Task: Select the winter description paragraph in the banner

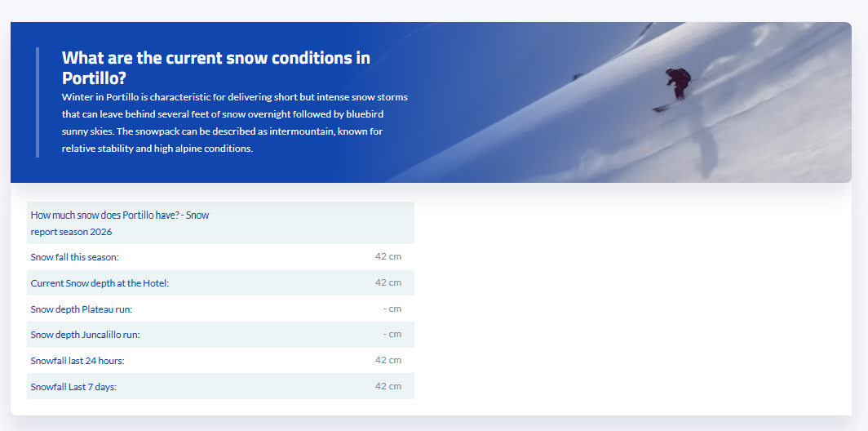Action: (x=235, y=123)
